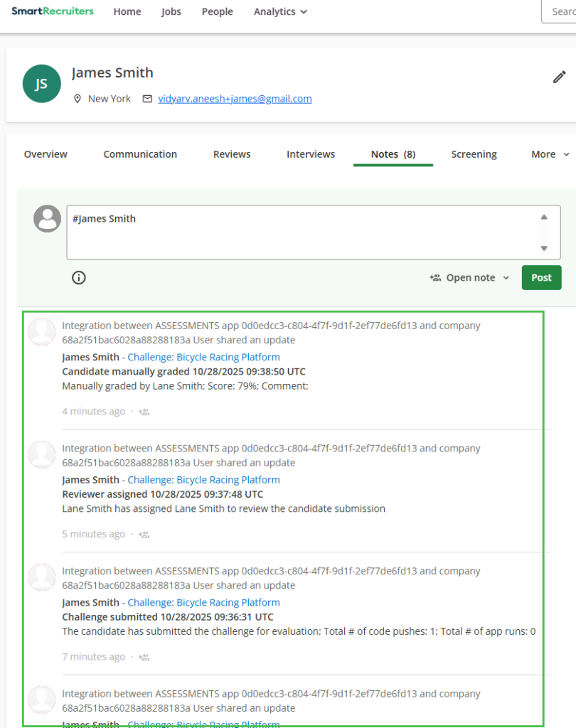Click the info icon below note box
Image resolution: width=576 pixels, height=728 pixels.
pyautogui.click(x=79, y=278)
